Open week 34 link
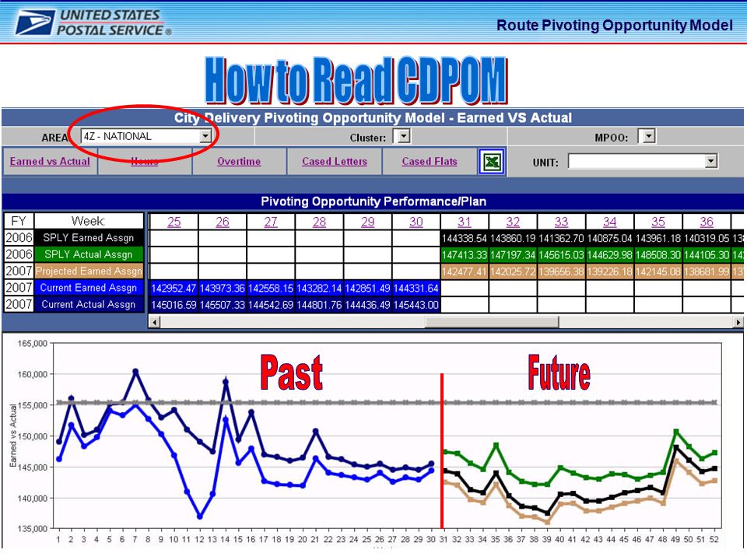The image size is (747, 560). coord(610,222)
